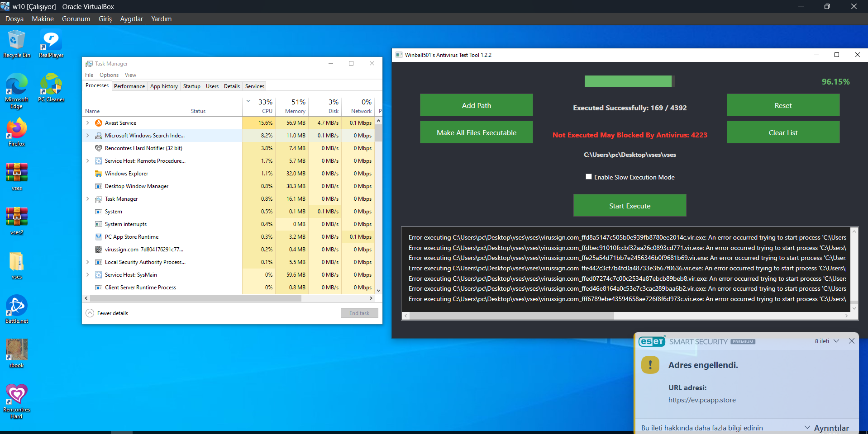Screen dimensions: 868x434
Task: Switch to the Startup tab
Action: (192, 86)
